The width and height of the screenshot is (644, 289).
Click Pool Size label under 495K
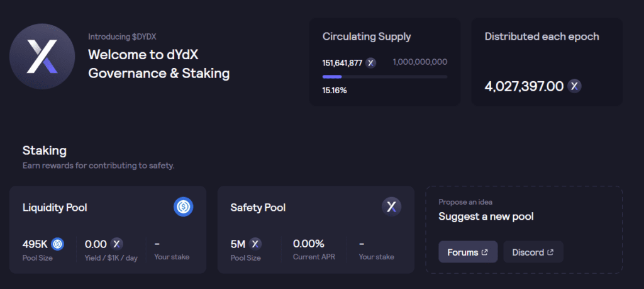click(37, 258)
